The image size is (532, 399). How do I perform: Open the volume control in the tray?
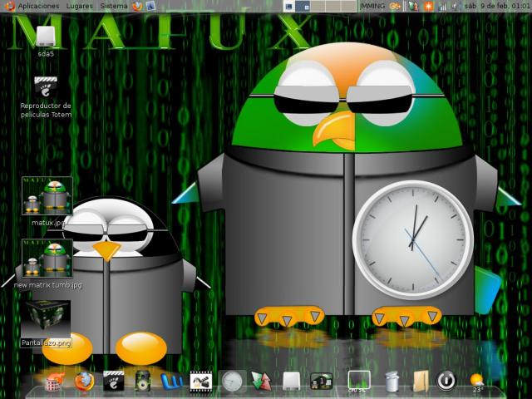click(455, 7)
